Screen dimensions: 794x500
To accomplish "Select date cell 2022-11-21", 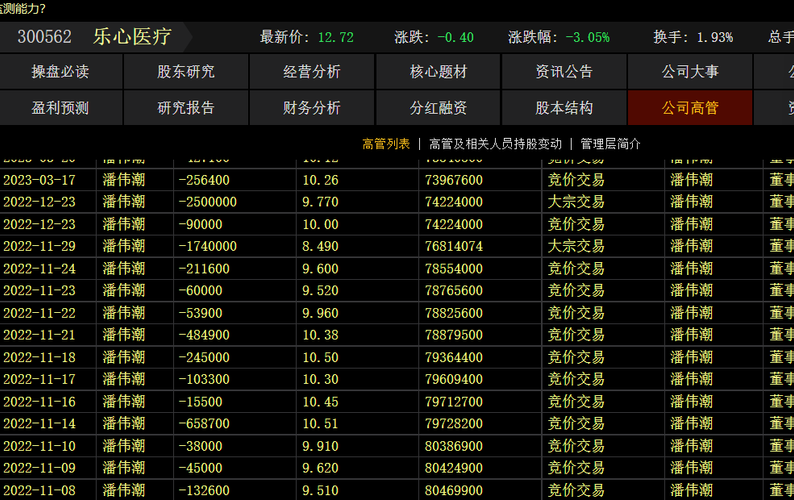I will (x=39, y=335).
